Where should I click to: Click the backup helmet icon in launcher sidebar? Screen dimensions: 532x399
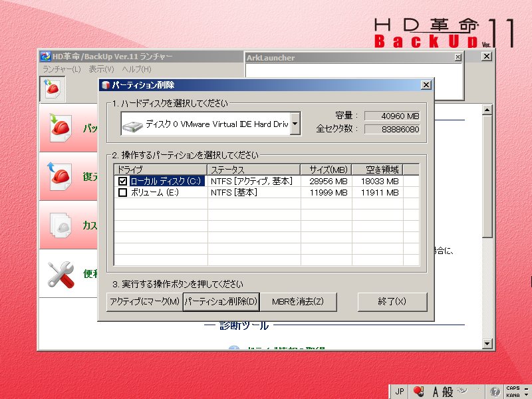click(x=61, y=128)
